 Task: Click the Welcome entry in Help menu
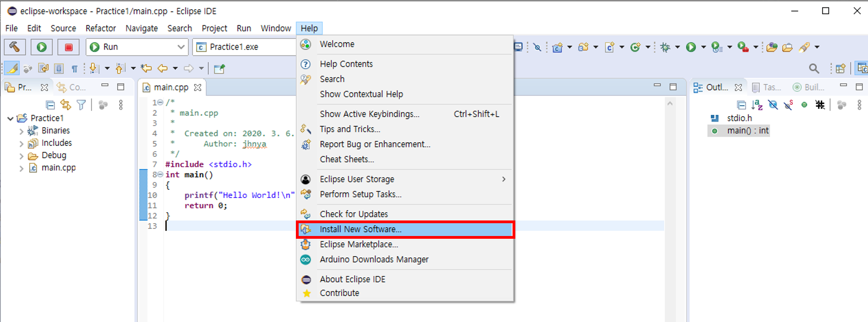[405, 44]
